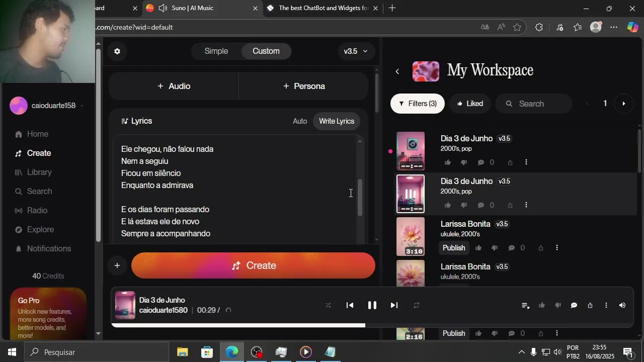Open comments from the player bar

point(574,305)
